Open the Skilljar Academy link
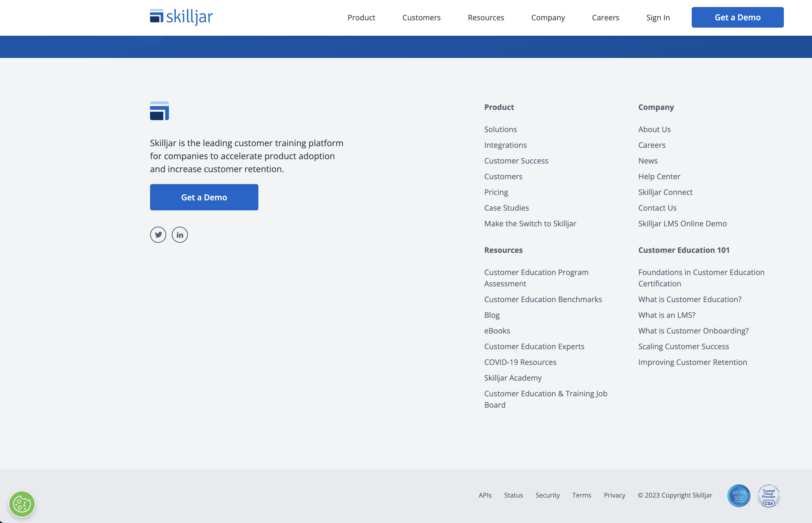The image size is (812, 523). (x=513, y=378)
